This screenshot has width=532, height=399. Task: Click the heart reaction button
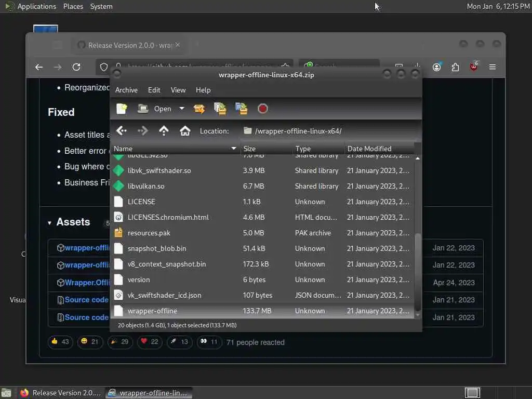(149, 342)
